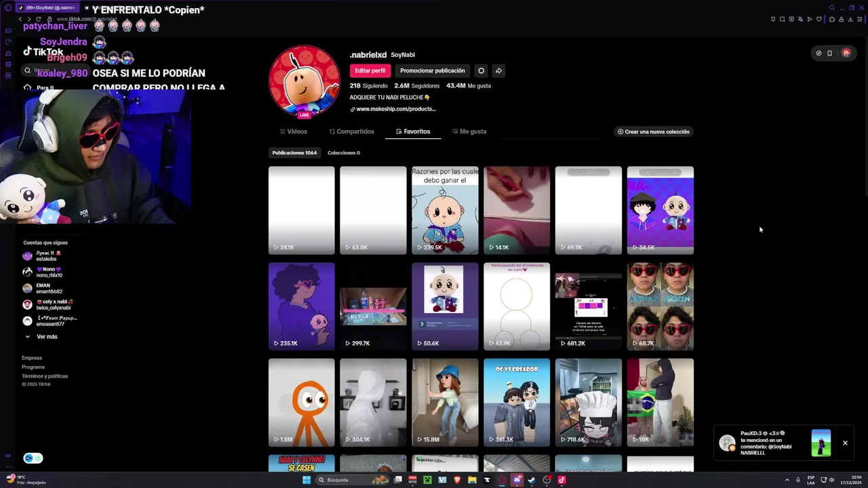Open the clock showing 22:04

pos(851,480)
